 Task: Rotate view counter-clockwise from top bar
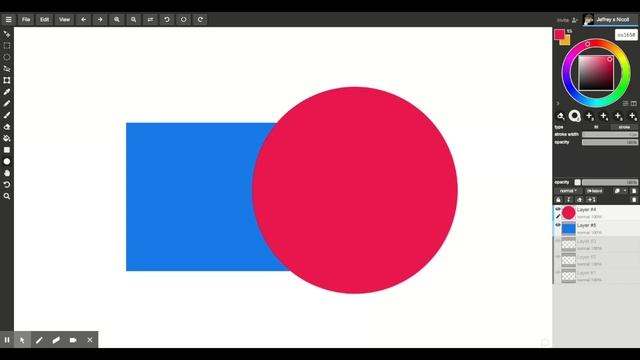[x=167, y=20]
